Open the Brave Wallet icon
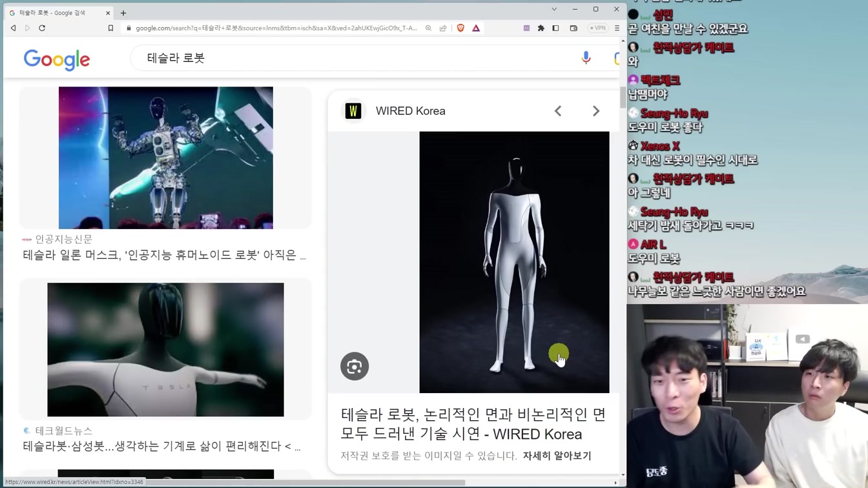This screenshot has height=488, width=868. click(x=573, y=28)
